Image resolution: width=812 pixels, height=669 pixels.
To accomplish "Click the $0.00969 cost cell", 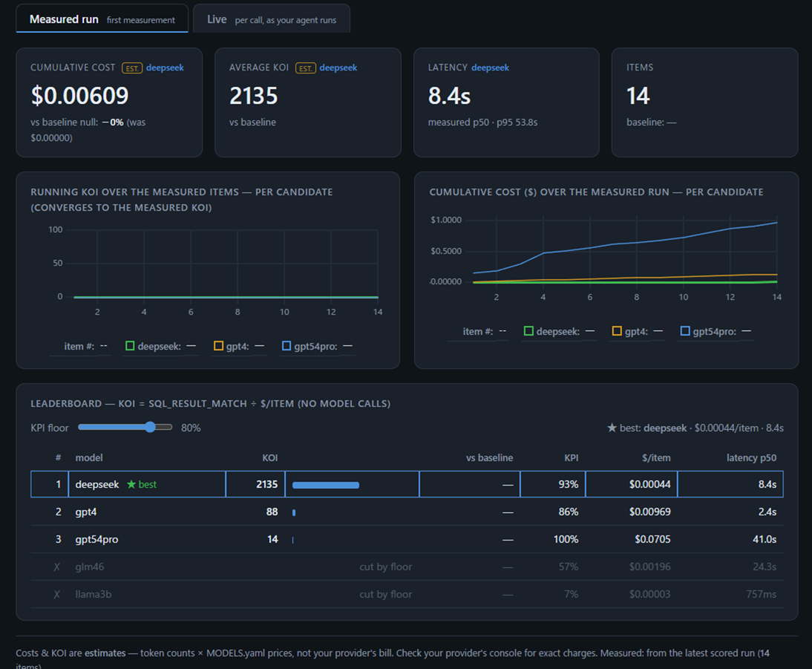I will pos(650,512).
